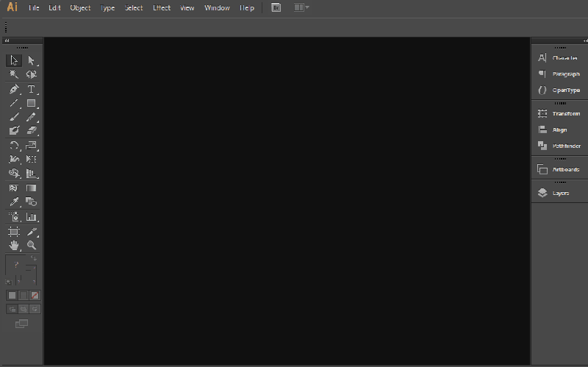Select the Lasso tool
This screenshot has height=367, width=588.
tap(31, 74)
